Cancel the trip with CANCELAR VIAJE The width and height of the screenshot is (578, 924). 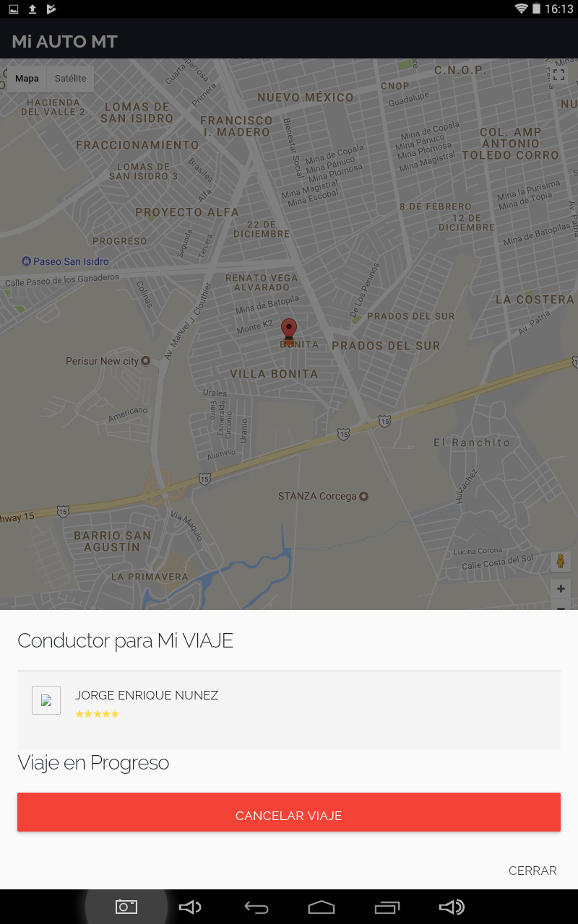point(289,812)
